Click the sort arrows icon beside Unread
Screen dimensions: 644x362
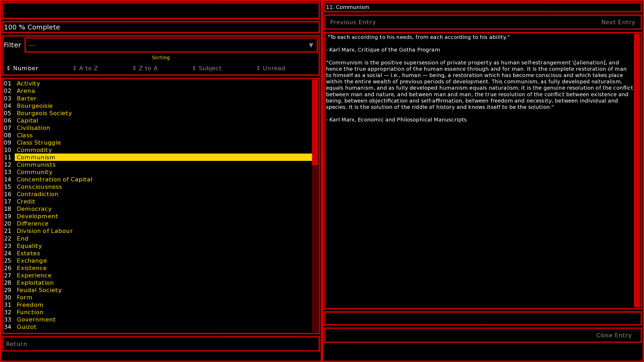(258, 68)
